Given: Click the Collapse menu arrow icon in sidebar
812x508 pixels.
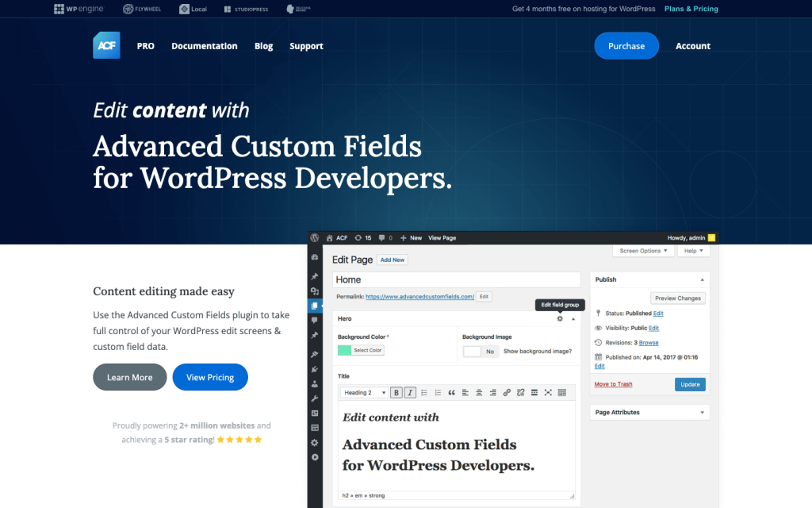Looking at the screenshot, I should (x=314, y=457).
